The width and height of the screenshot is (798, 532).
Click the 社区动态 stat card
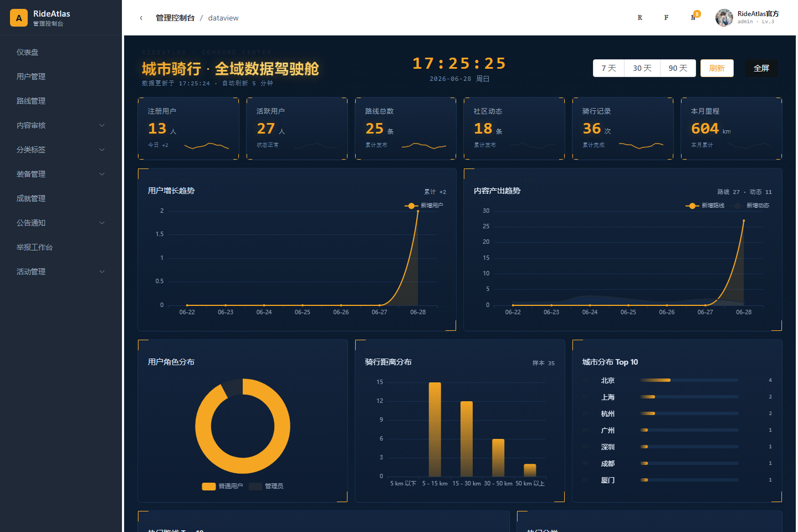[x=514, y=129]
